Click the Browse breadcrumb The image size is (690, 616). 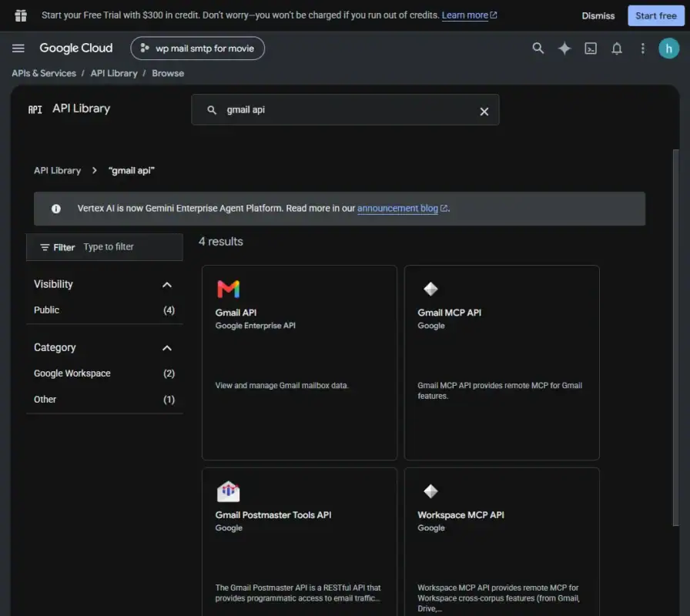tap(168, 73)
